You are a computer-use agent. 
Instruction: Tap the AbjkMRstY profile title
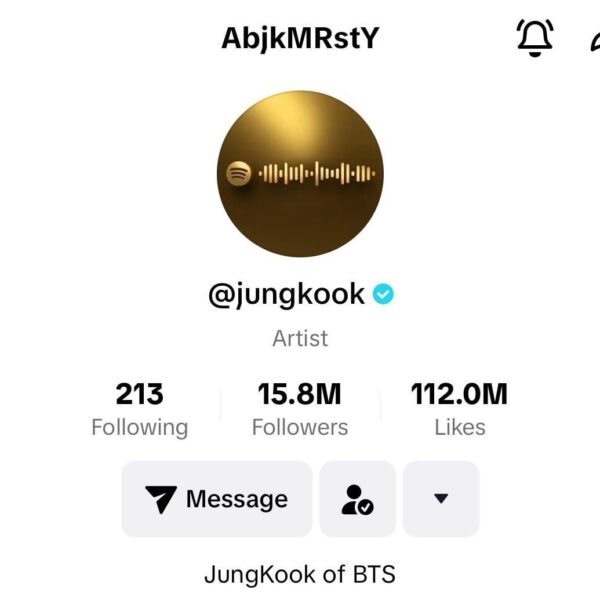[x=300, y=38]
